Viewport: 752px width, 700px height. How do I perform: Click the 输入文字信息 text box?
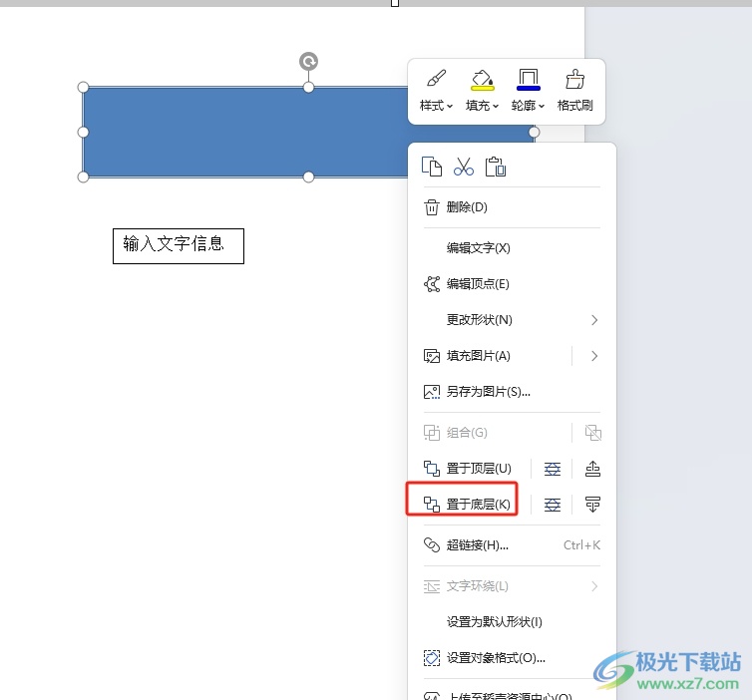pos(179,246)
